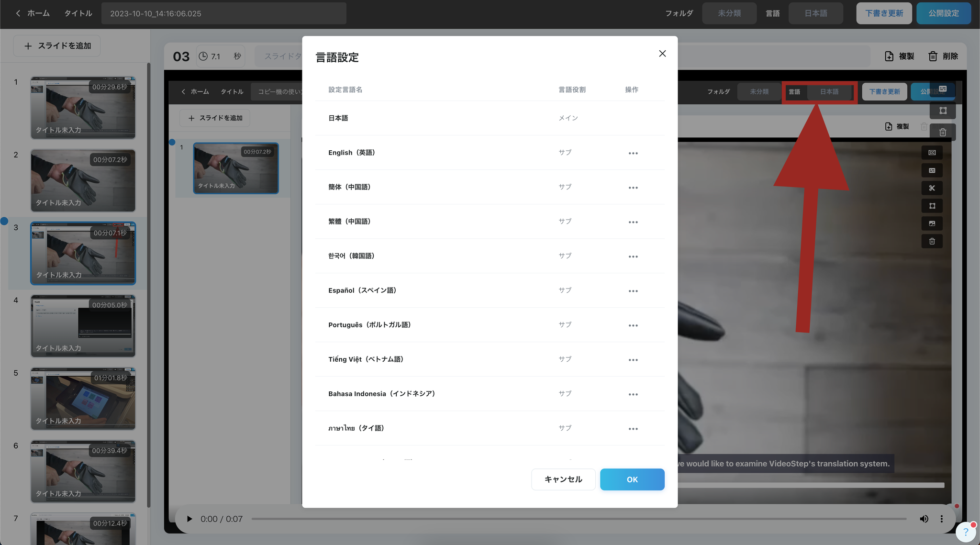Click the OK button
The width and height of the screenshot is (980, 545).
[x=632, y=479]
